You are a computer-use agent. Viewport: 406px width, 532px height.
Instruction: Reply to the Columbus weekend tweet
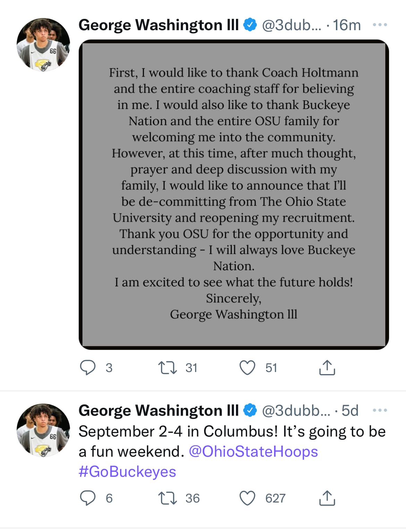(88, 498)
